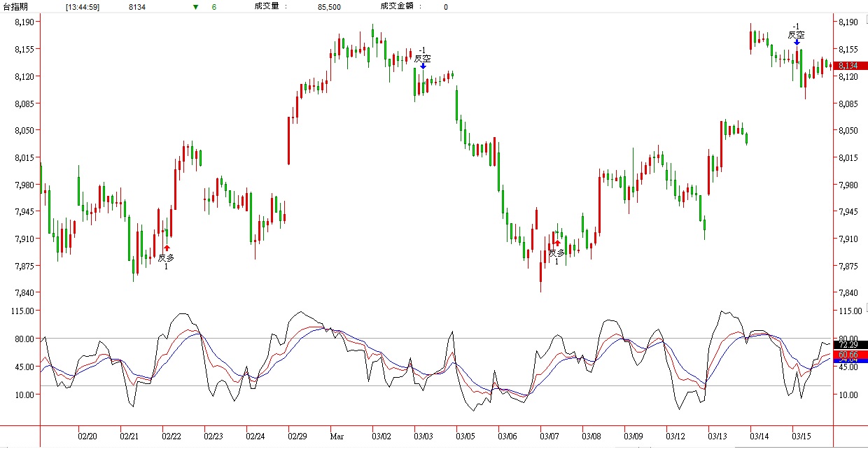The width and height of the screenshot is (868, 454).
Task: Click the 8134 last price in header
Action: tap(137, 7)
